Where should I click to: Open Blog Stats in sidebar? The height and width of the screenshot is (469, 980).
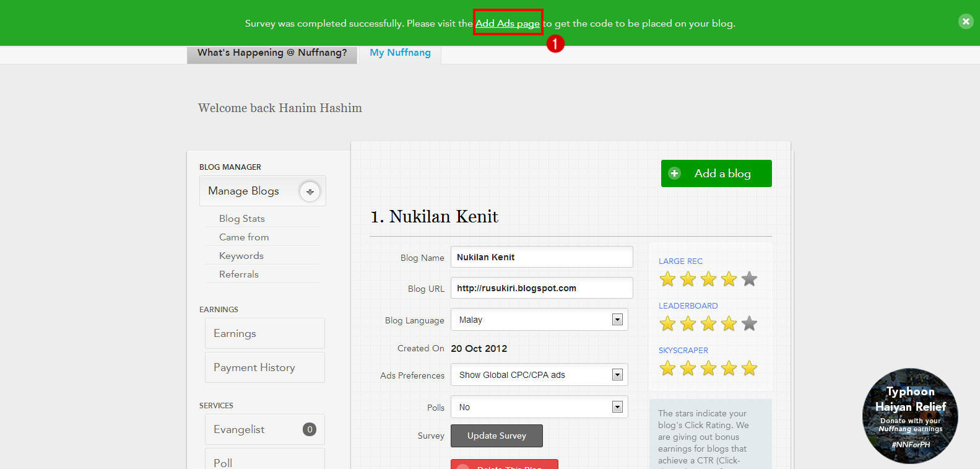(241, 219)
